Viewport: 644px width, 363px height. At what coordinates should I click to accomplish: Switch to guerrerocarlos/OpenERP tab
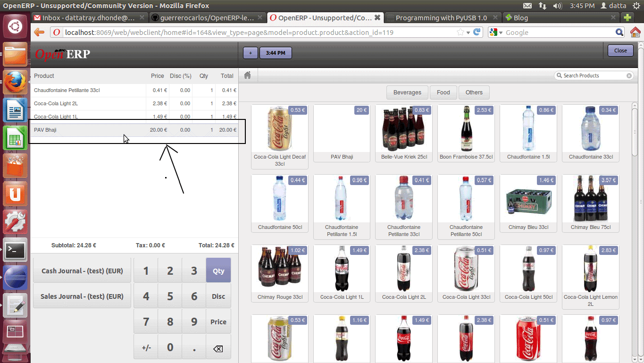(x=208, y=17)
